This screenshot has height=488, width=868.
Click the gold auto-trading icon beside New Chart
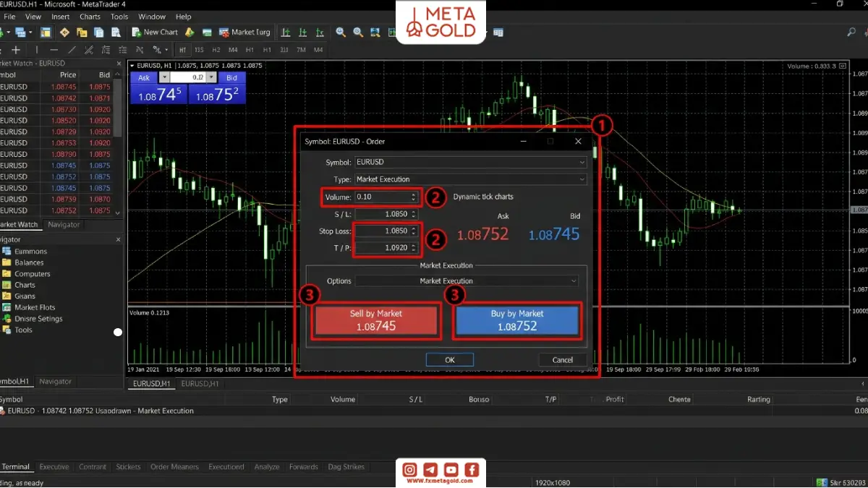pos(190,33)
